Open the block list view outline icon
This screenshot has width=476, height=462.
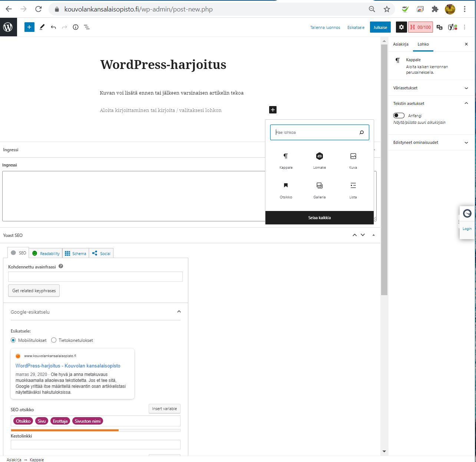87,27
